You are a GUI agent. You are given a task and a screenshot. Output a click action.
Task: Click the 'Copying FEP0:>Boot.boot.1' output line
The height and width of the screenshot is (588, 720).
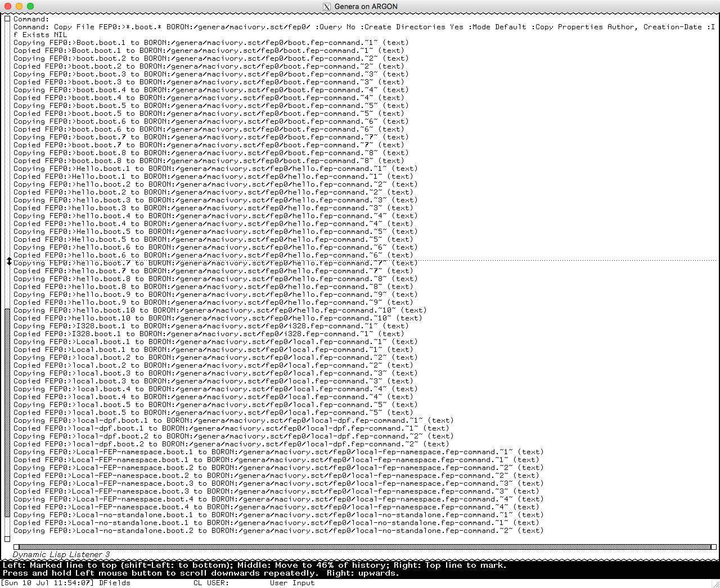coord(211,43)
